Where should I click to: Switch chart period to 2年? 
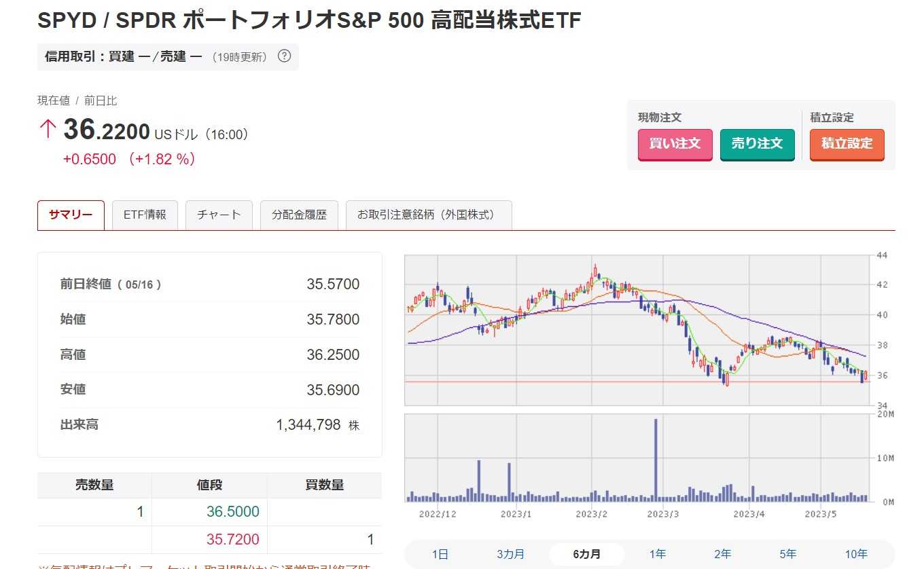723,554
